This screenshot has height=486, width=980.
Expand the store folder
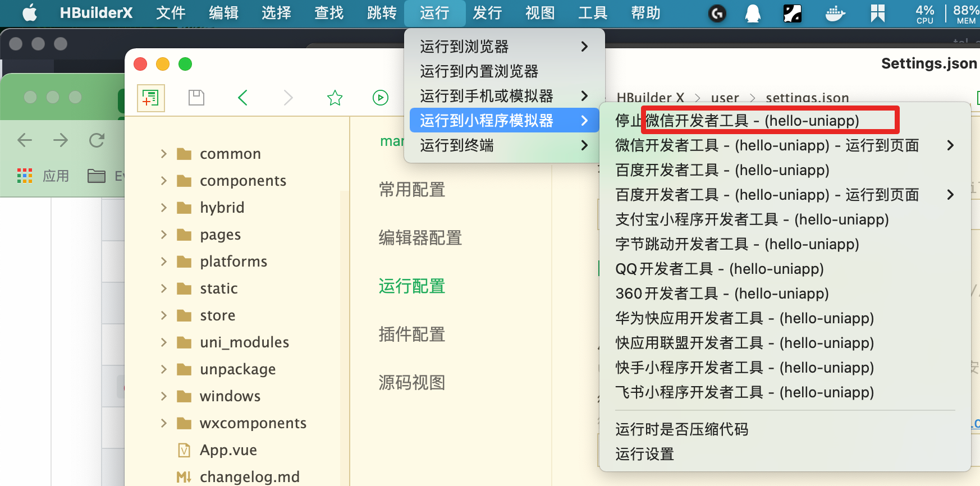164,315
